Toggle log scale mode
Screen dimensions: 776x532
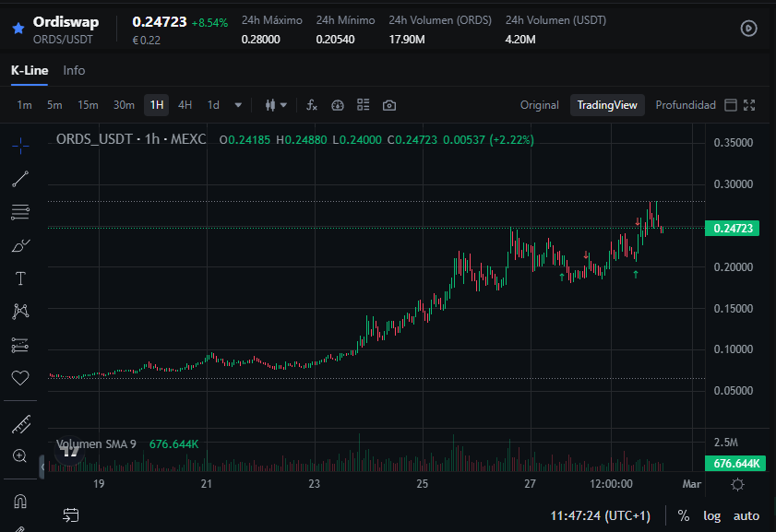pyautogui.click(x=711, y=515)
